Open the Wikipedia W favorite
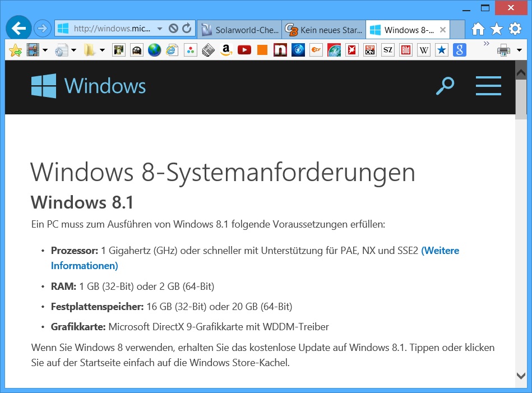532x393 pixels. pyautogui.click(x=424, y=50)
